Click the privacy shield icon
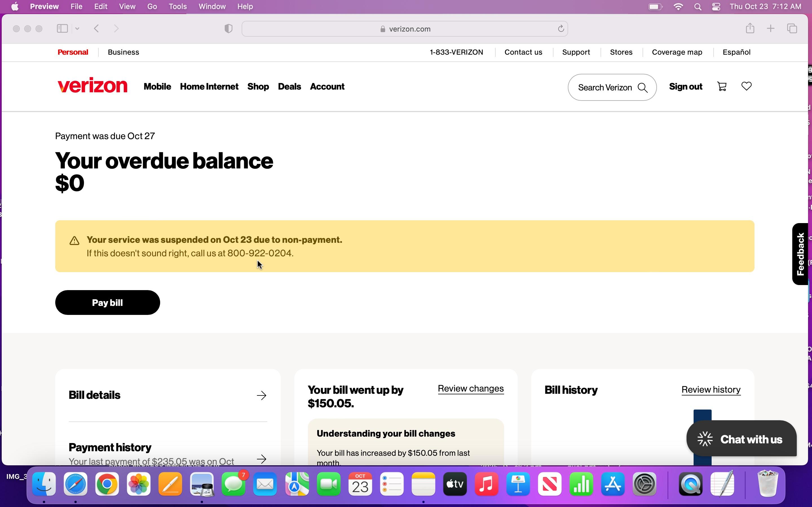This screenshot has width=812, height=507. pyautogui.click(x=228, y=28)
